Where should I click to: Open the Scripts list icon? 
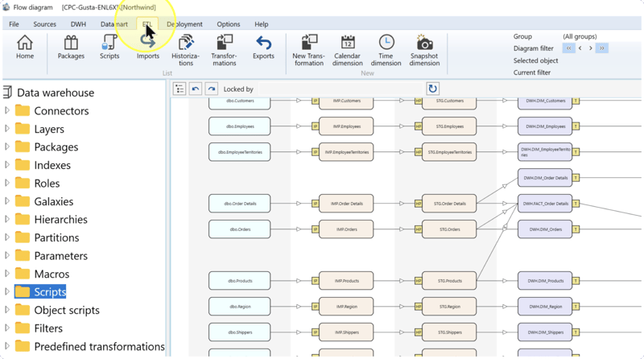tap(109, 47)
